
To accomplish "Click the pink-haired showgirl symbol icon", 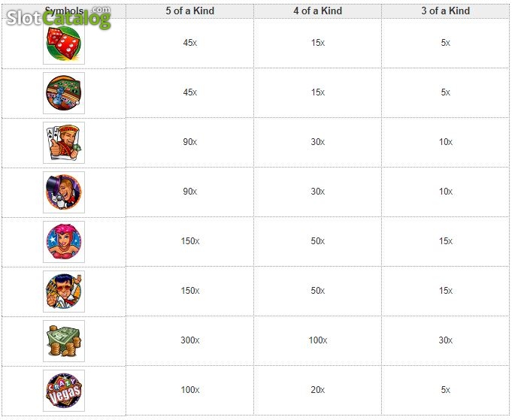I will tap(64, 242).
